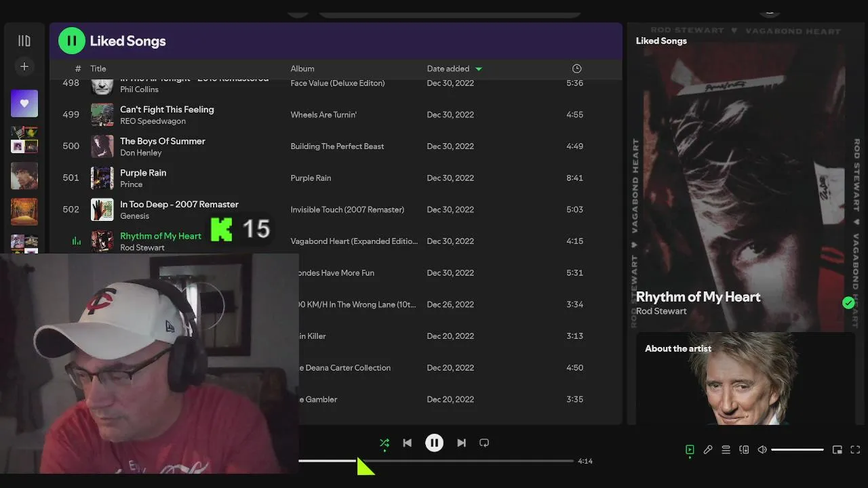
Task: Select The Boys Of Summer track title
Action: point(163,141)
